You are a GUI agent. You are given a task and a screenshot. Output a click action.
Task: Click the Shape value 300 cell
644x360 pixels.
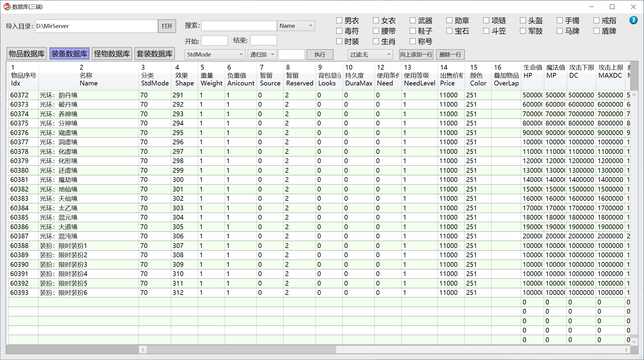(184, 180)
